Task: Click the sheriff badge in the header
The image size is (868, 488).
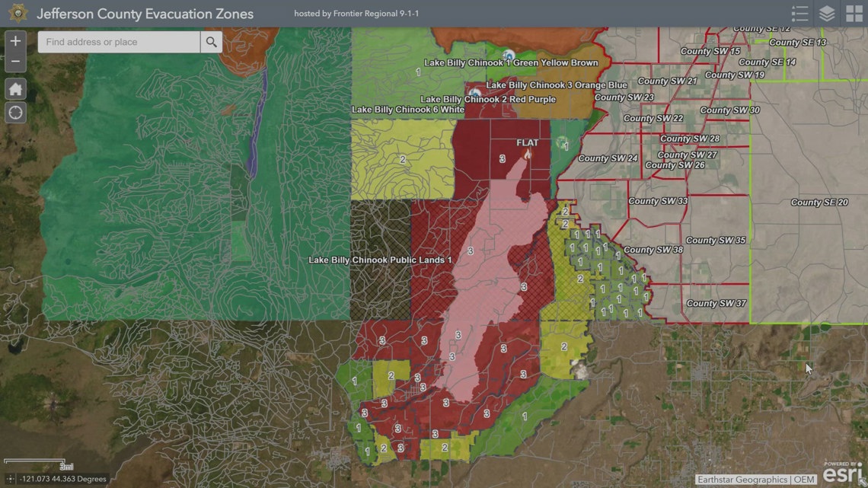Action: [x=17, y=13]
